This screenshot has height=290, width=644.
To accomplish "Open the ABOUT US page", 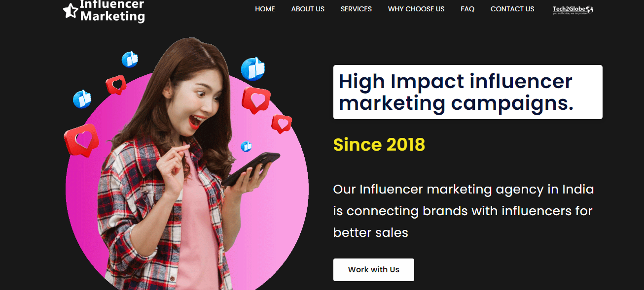I will 308,9.
